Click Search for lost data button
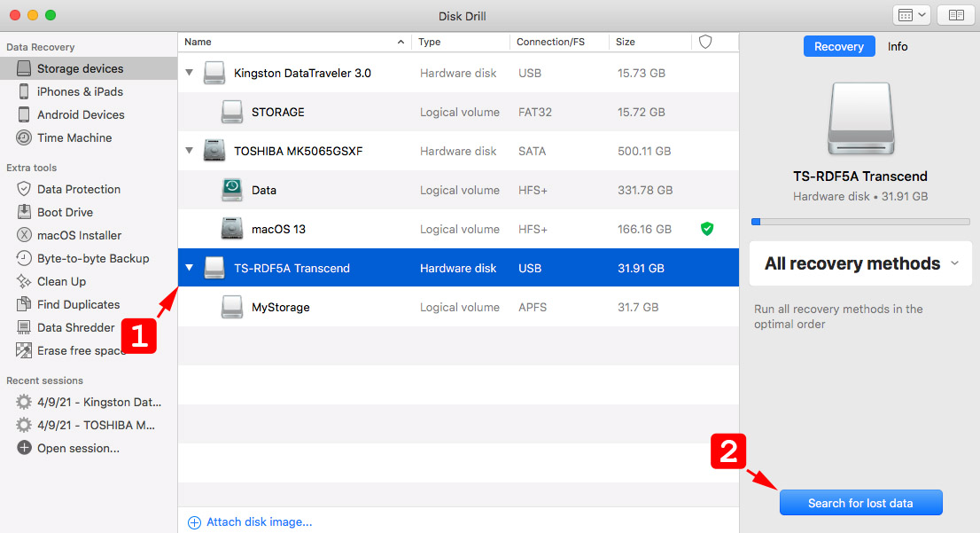980x533 pixels. (860, 503)
